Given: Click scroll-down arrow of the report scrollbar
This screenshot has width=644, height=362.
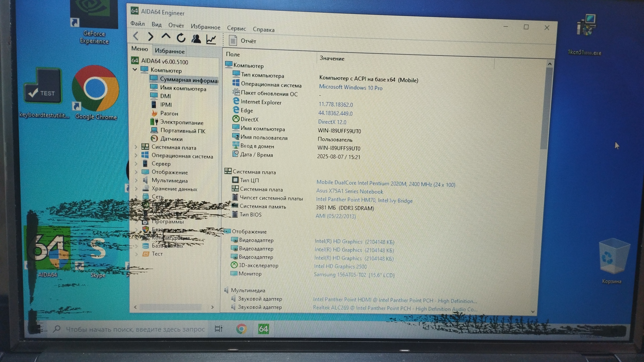Looking at the screenshot, I should tap(533, 312).
